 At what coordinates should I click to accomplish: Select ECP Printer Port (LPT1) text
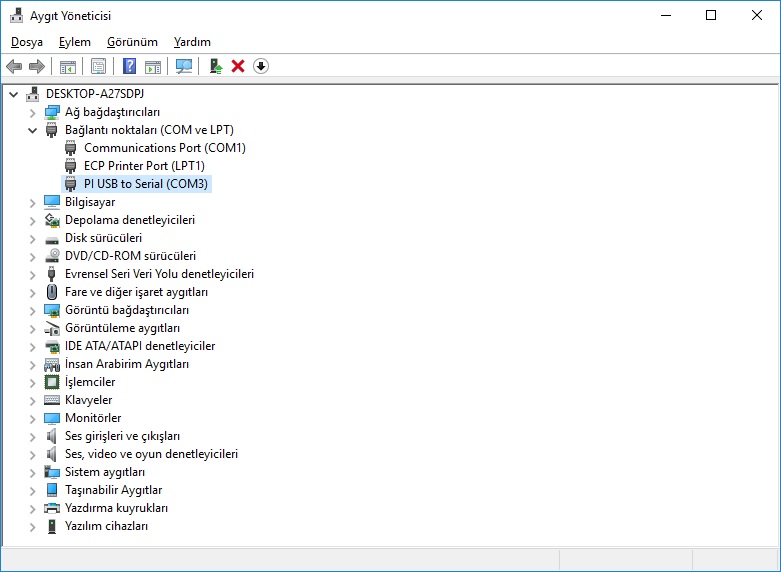pyautogui.click(x=144, y=166)
